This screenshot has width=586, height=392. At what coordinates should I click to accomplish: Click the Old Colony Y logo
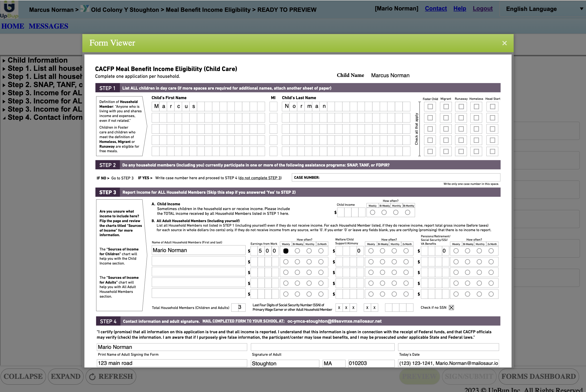pyautogui.click(x=85, y=9)
